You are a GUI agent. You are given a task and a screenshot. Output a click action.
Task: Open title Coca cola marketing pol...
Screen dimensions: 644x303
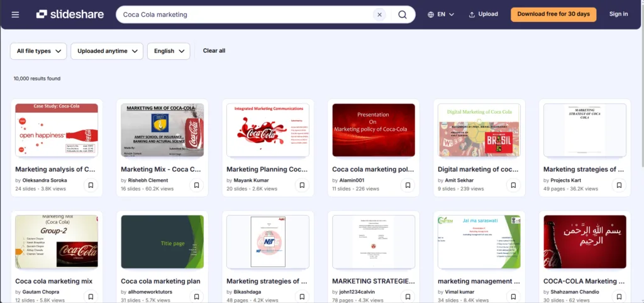(373, 169)
